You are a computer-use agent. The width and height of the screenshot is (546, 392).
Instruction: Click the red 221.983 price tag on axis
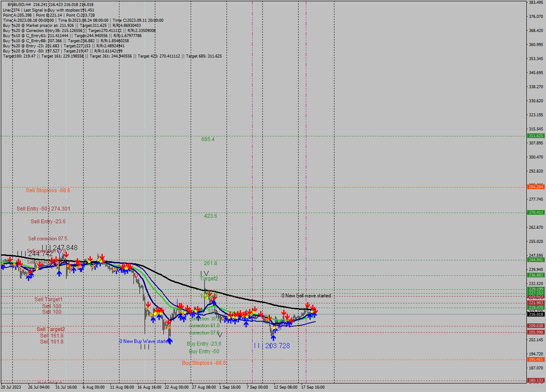point(536,303)
